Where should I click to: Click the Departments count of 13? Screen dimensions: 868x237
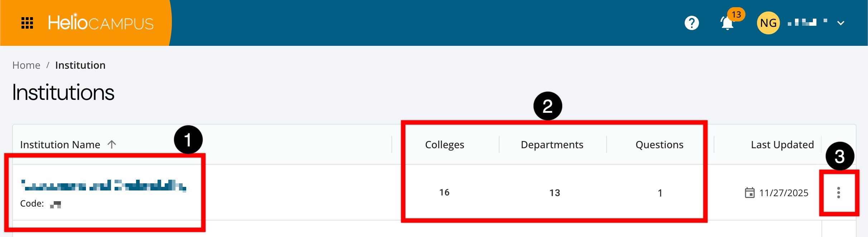554,193
